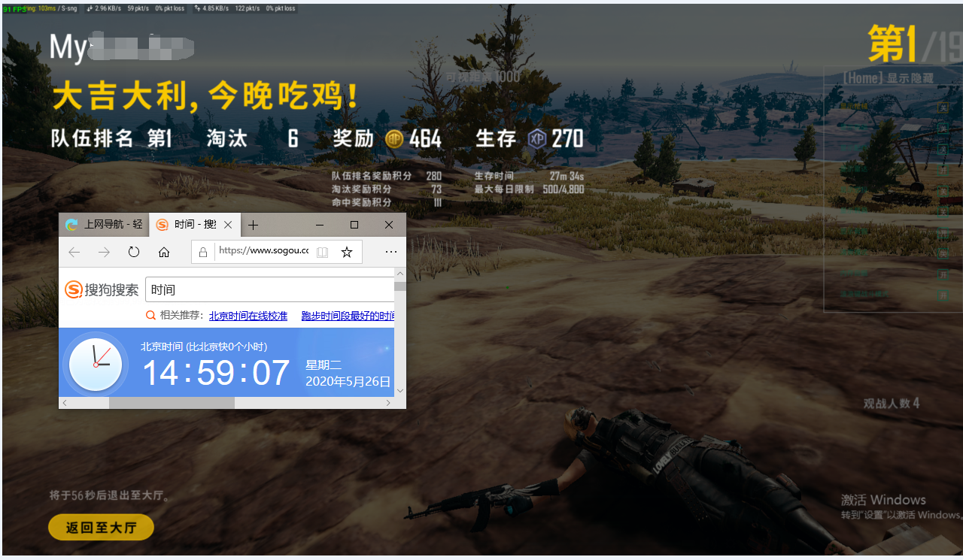Reload the Sogou page
Screen dimensions: 963x560
tap(134, 252)
